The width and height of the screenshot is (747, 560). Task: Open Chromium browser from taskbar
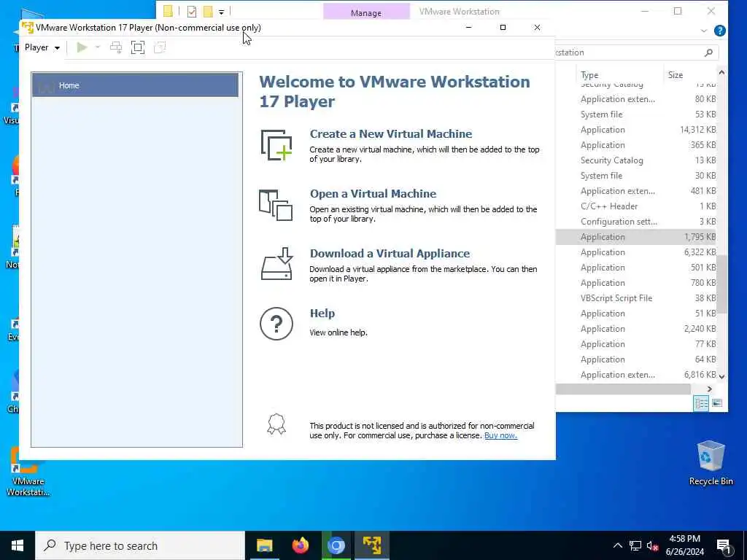coord(336,545)
